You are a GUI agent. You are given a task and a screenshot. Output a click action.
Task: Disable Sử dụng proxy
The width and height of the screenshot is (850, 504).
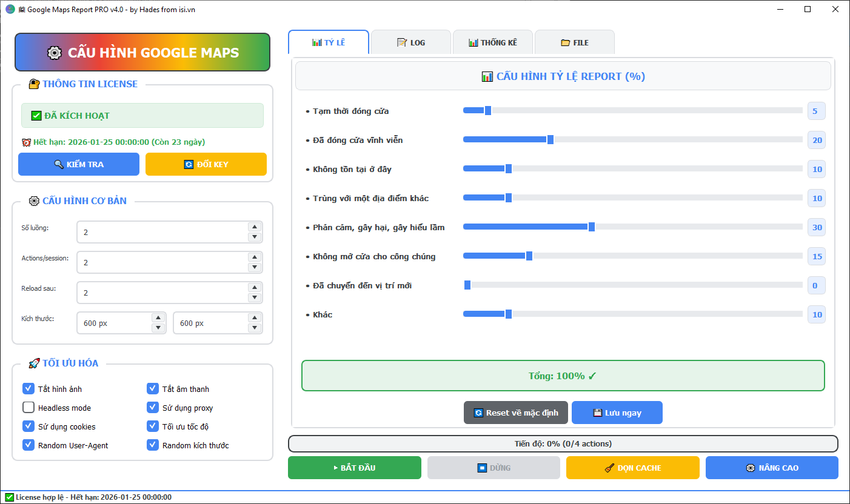(x=153, y=407)
